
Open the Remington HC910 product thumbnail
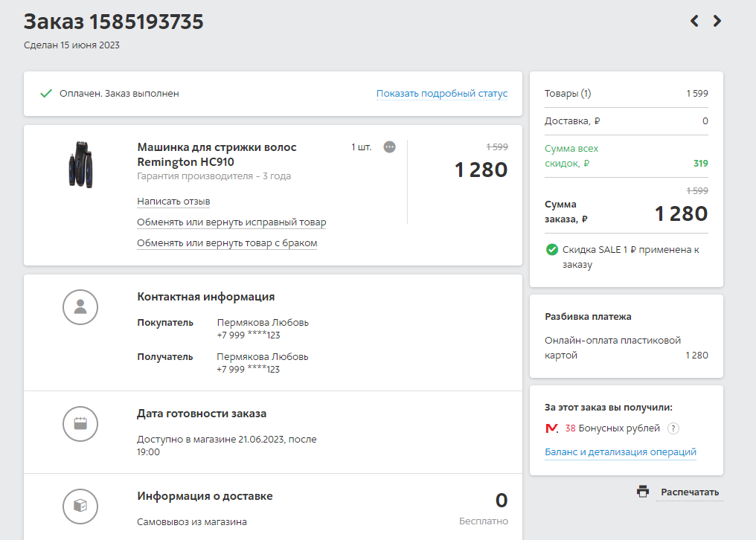(80, 164)
